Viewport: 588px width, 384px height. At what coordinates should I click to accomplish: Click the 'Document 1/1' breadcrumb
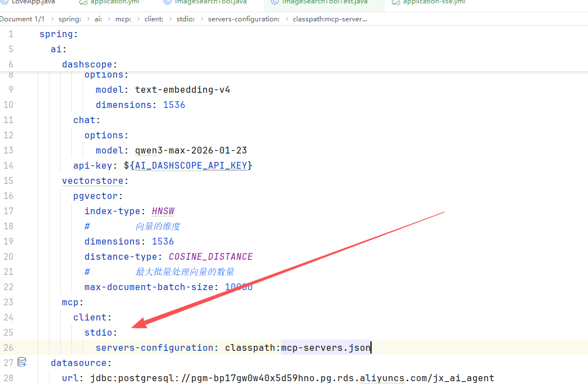tap(22, 19)
